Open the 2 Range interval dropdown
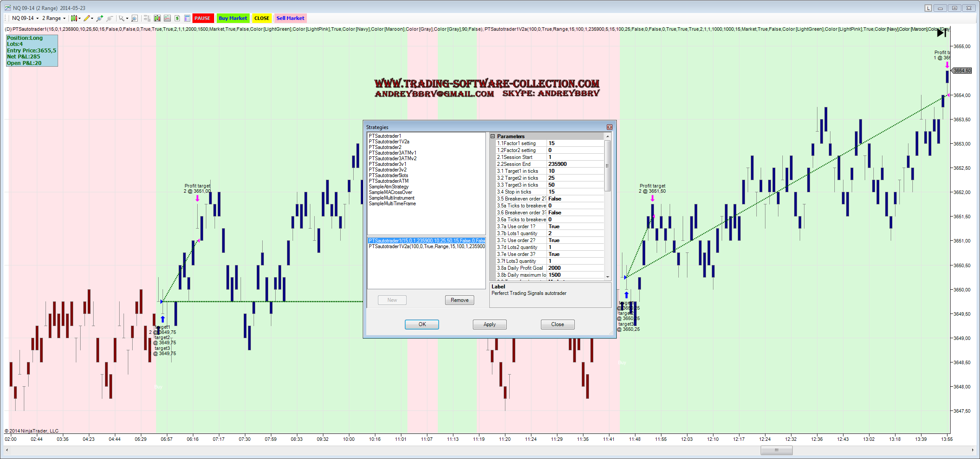The image size is (980, 459). (54, 18)
